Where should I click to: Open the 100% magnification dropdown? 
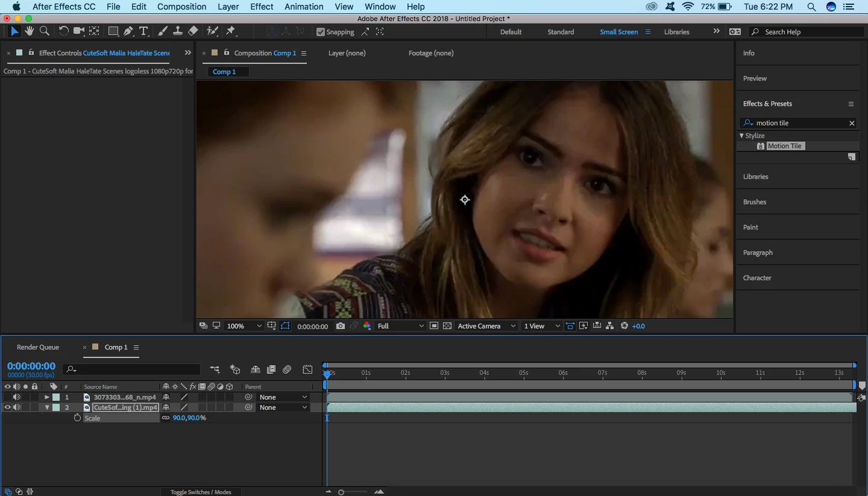[x=244, y=326]
